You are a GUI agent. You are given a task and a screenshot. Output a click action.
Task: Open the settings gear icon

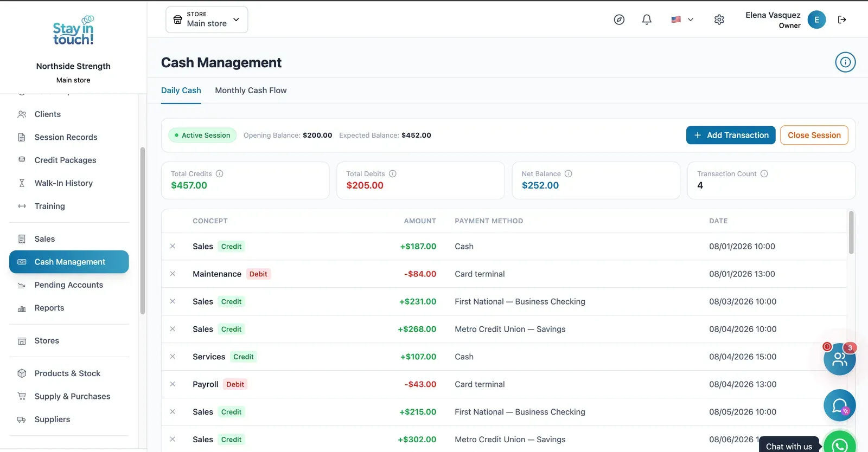719,20
